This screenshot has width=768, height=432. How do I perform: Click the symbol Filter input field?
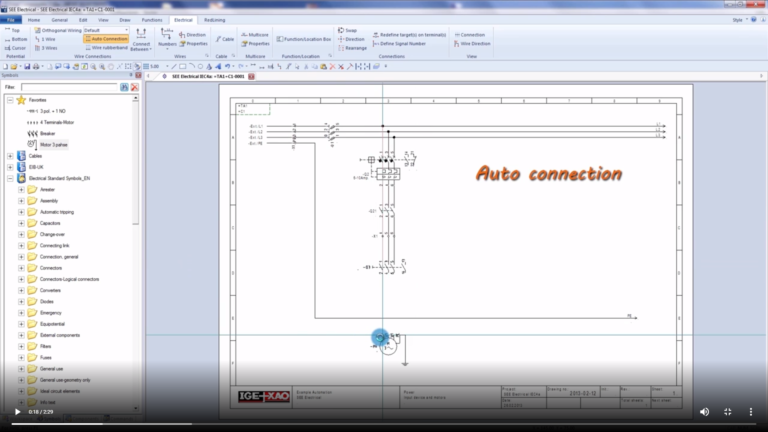pyautogui.click(x=69, y=87)
